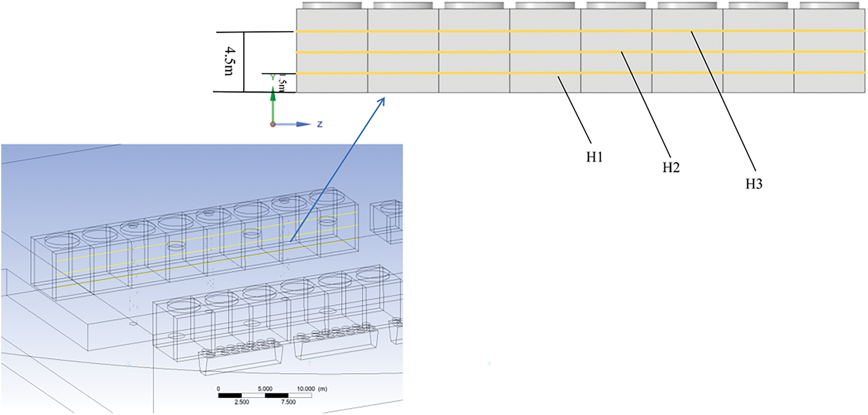Click the blue callout arrow head

(381, 101)
